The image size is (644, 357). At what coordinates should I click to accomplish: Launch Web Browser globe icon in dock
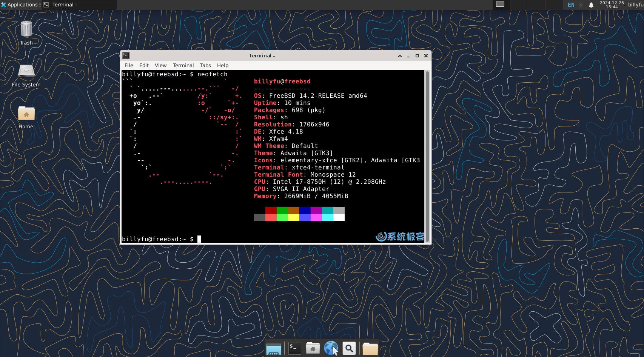pyautogui.click(x=331, y=348)
